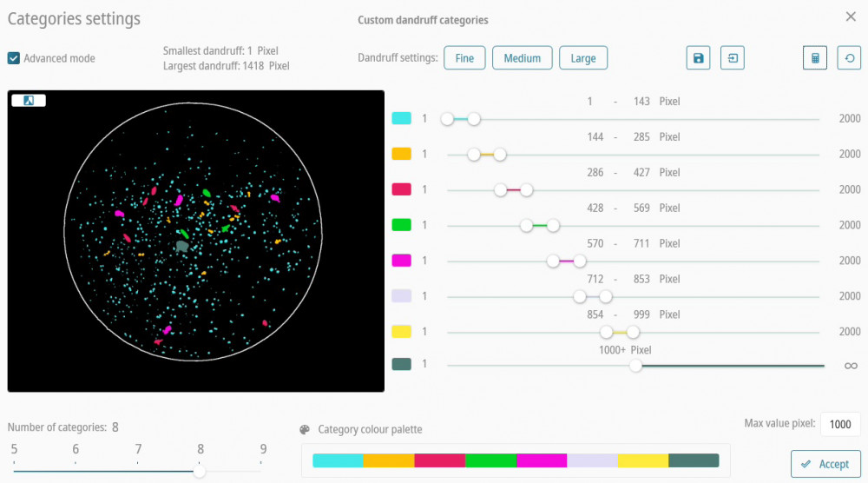Close the Categories settings dialog
This screenshot has width=868, height=483.
tap(850, 17)
